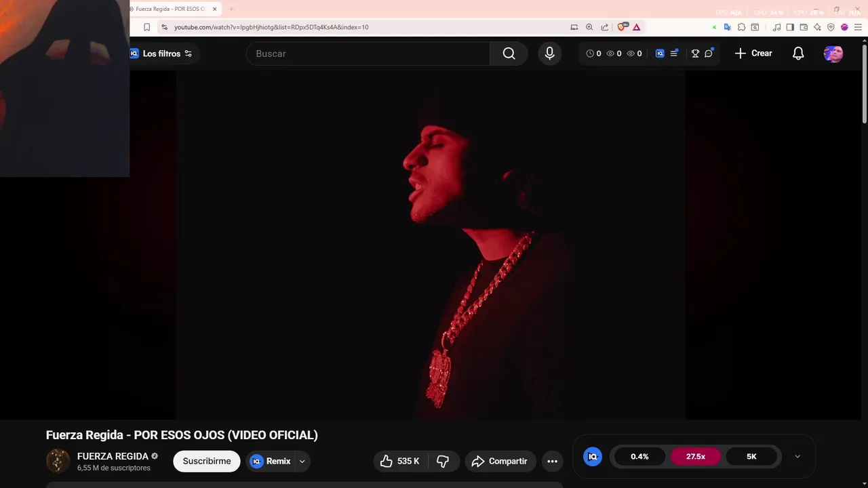Screen dimensions: 868x488
Task: Click the 27.5x stat pill
Action: point(696,456)
